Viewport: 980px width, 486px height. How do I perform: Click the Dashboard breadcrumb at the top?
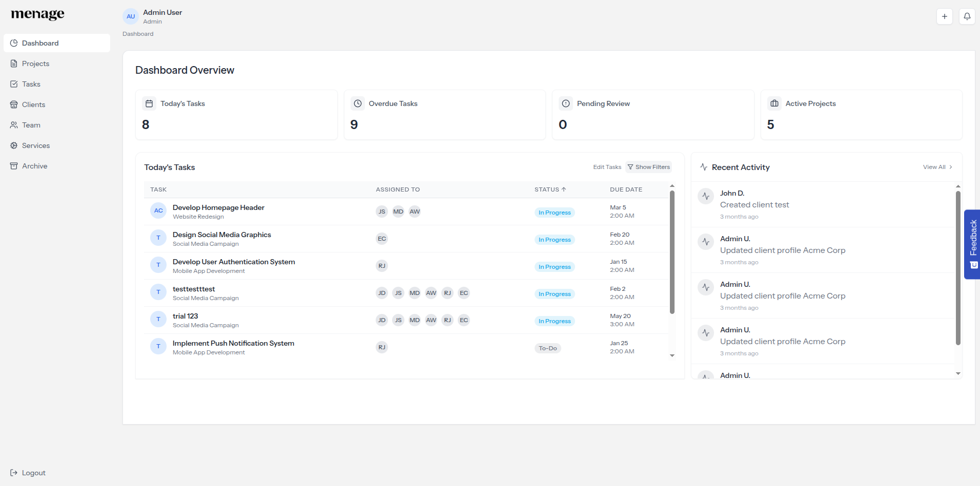137,34
